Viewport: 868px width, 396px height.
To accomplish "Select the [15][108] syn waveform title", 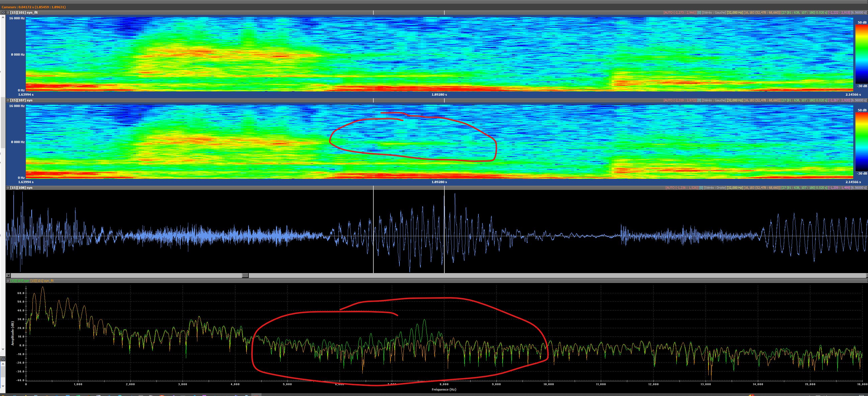I will [x=21, y=188].
